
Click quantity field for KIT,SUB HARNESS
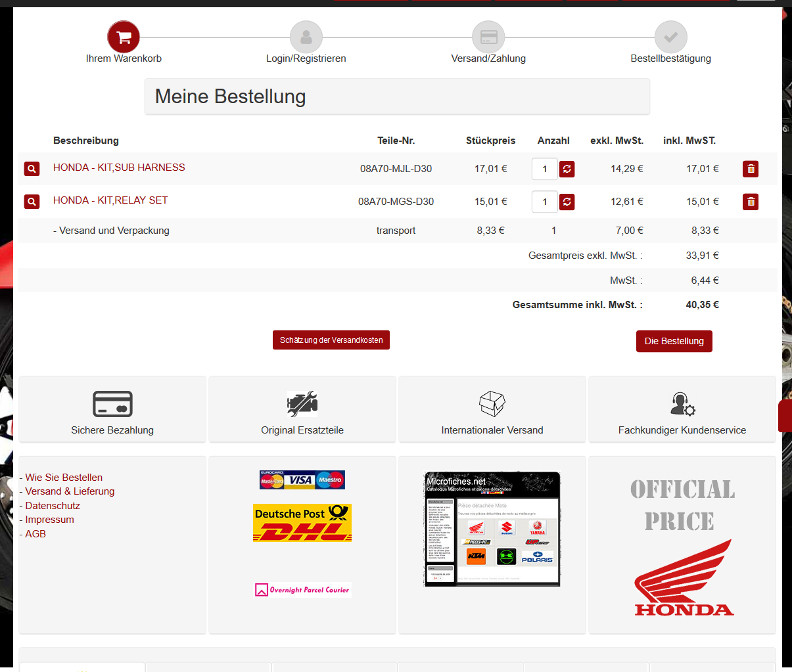pos(544,169)
